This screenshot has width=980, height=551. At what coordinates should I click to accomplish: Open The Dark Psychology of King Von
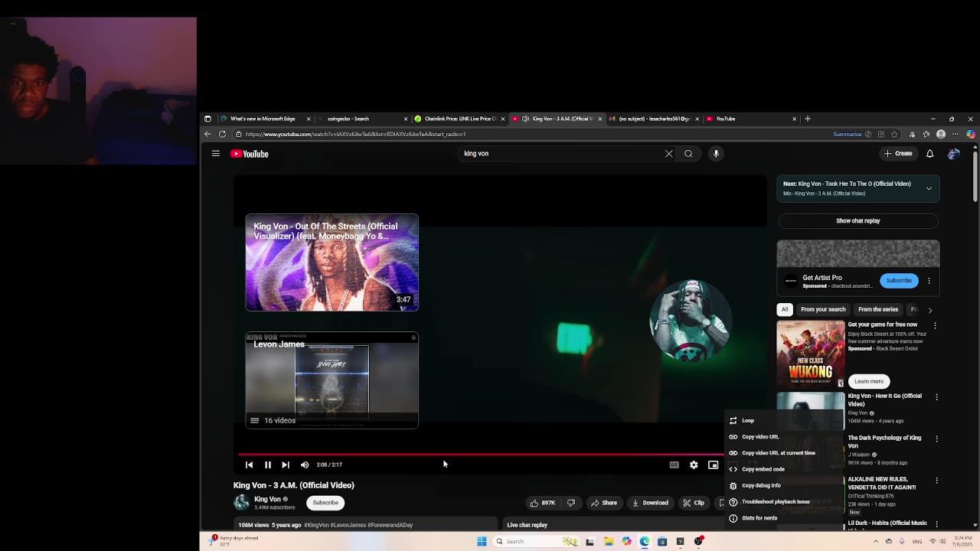pyautogui.click(x=884, y=442)
